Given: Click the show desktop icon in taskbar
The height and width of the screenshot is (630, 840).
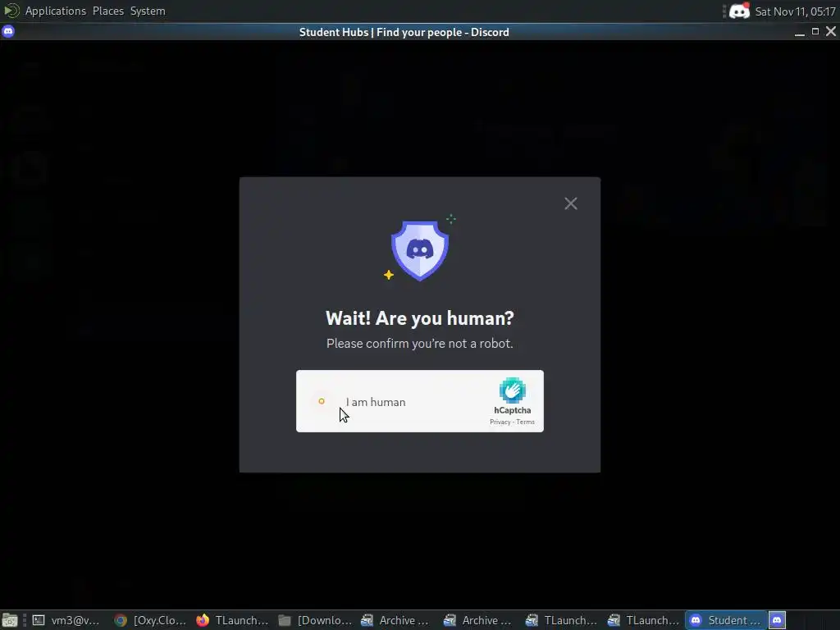Looking at the screenshot, I should [10, 620].
